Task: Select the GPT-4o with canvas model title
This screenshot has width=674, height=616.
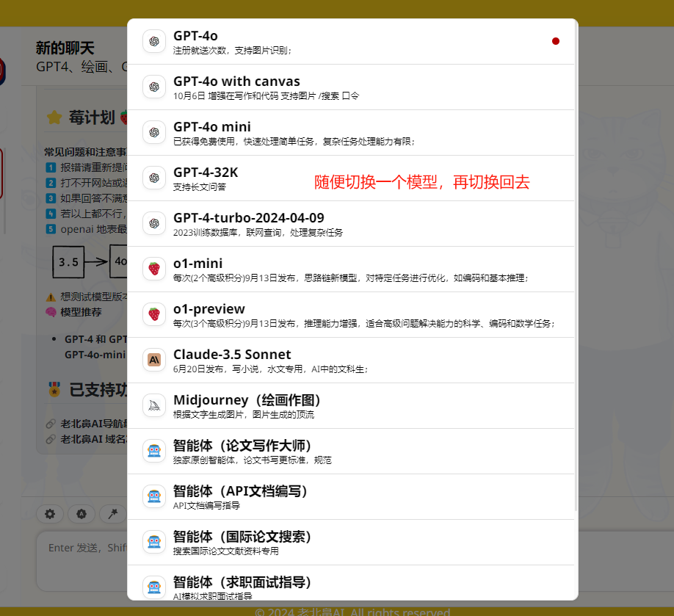Action: pyautogui.click(x=236, y=81)
